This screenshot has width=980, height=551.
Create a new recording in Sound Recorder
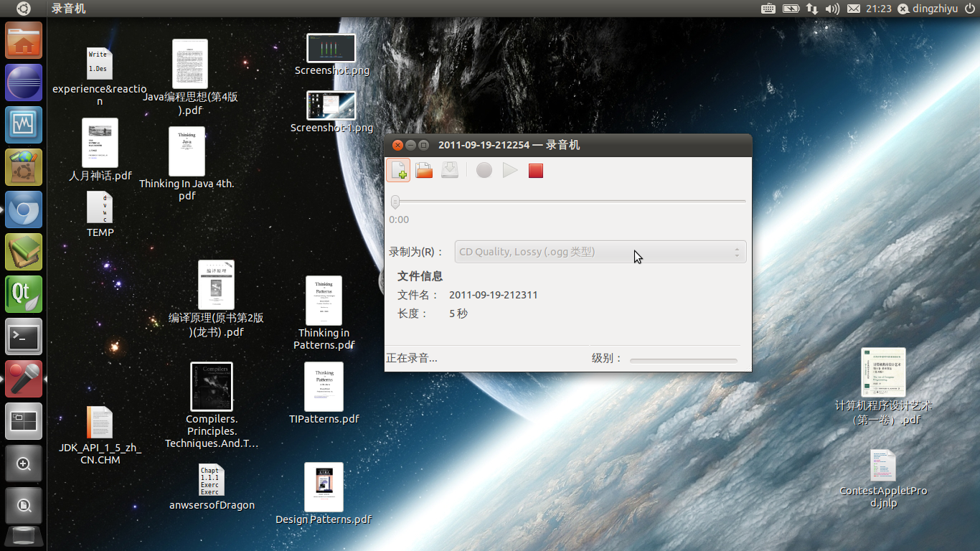[399, 171]
